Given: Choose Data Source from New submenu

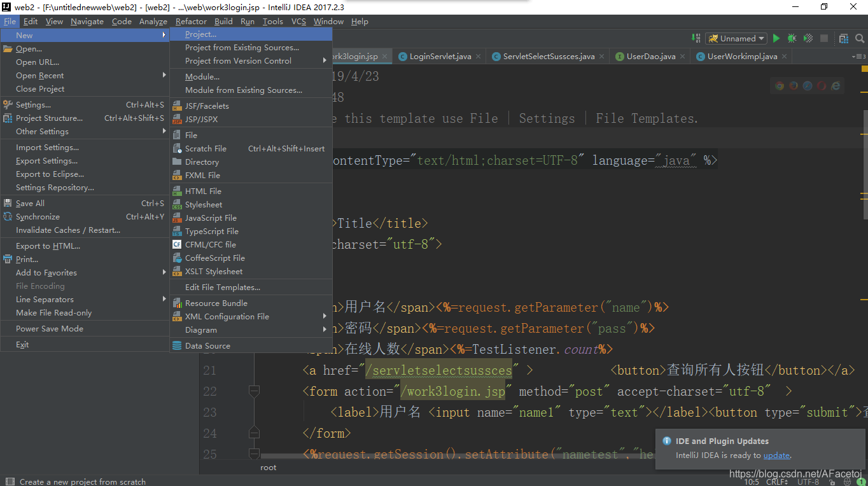Looking at the screenshot, I should (x=251, y=346).
